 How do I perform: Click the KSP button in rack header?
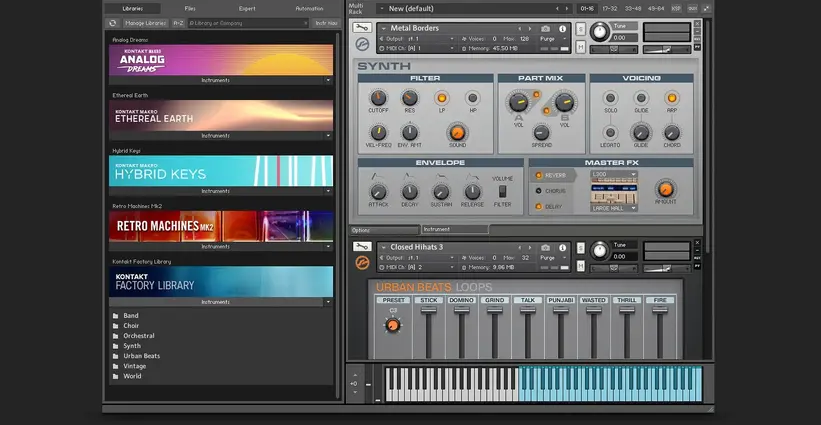click(676, 8)
